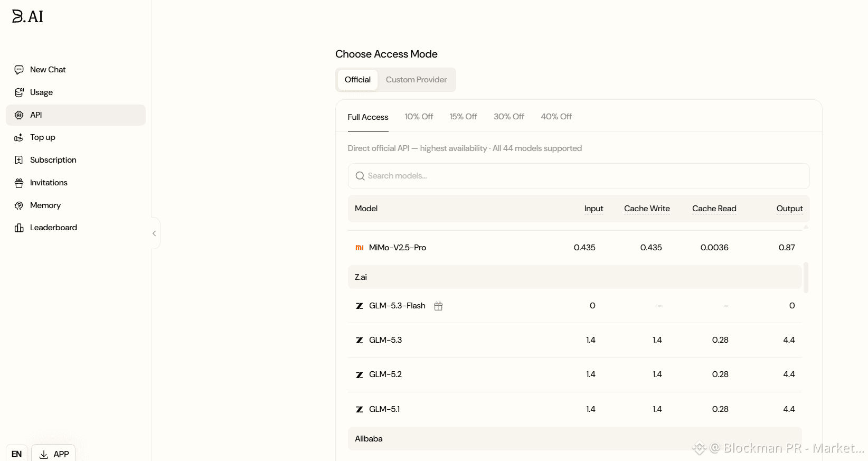Click the Z.AI logo
The image size is (868, 461).
pyautogui.click(x=27, y=16)
